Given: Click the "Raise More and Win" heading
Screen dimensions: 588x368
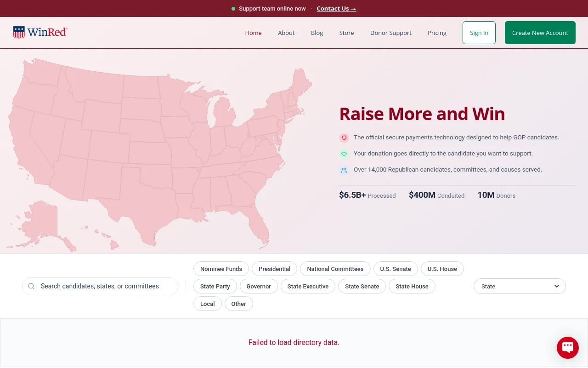Looking at the screenshot, I should pyautogui.click(x=422, y=114).
